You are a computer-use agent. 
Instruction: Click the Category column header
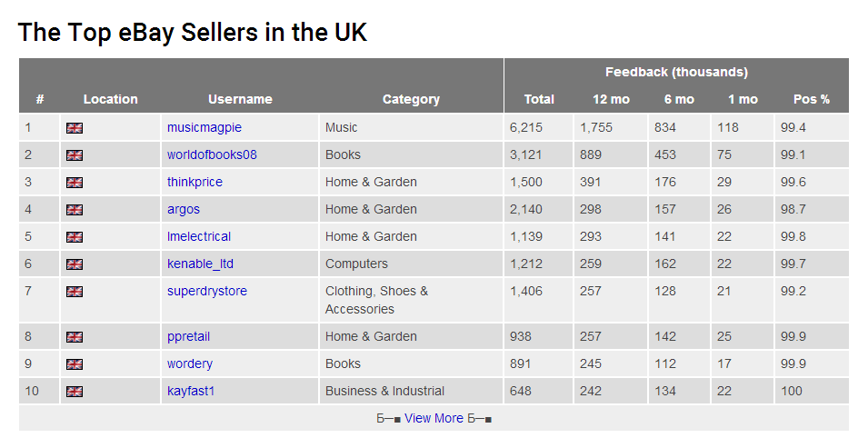[411, 99]
